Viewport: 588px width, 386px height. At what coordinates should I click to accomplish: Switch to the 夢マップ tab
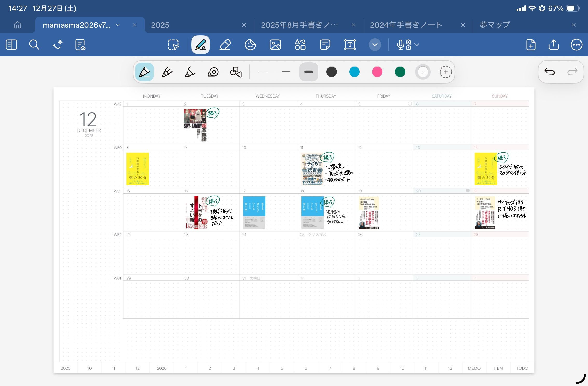(495, 25)
